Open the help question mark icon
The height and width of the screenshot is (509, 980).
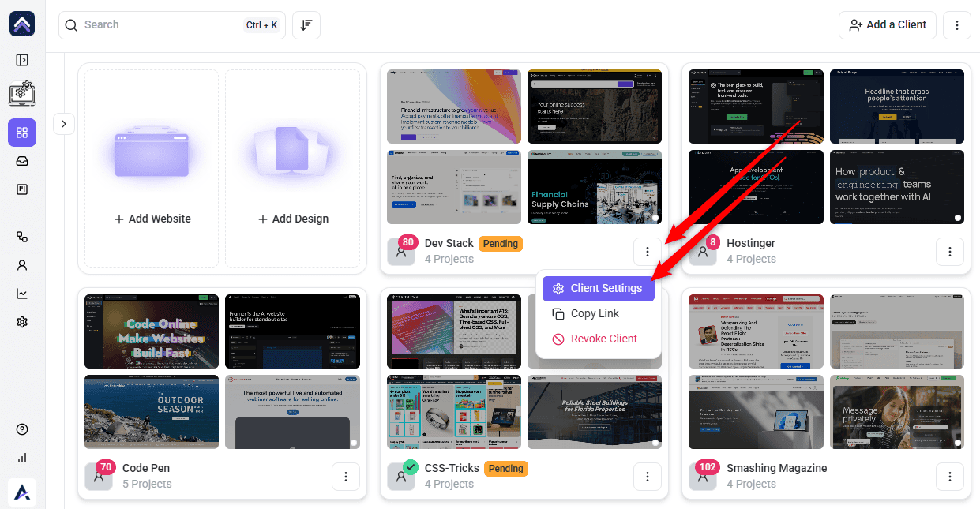pos(22,429)
